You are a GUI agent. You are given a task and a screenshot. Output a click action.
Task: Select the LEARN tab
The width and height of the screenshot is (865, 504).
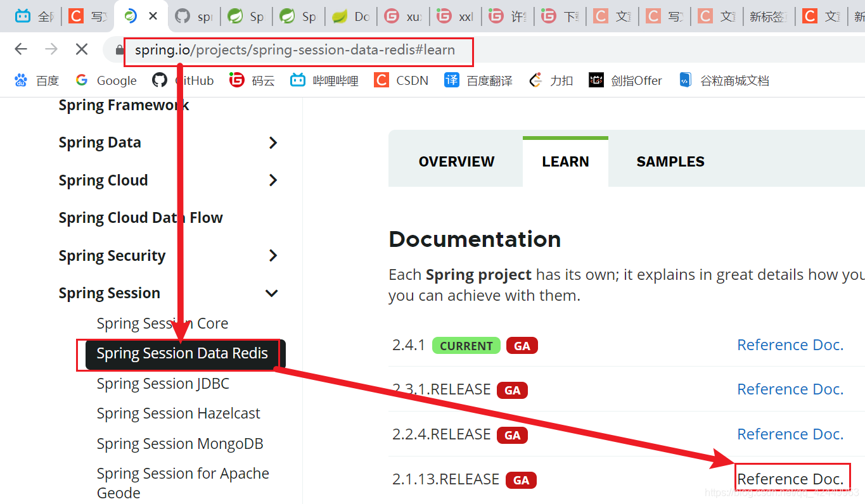pyautogui.click(x=565, y=161)
